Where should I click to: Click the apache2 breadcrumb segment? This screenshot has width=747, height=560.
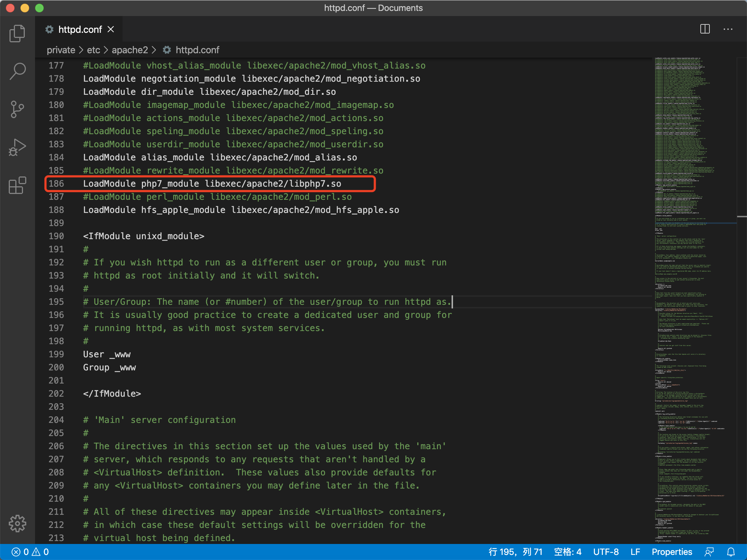click(130, 50)
